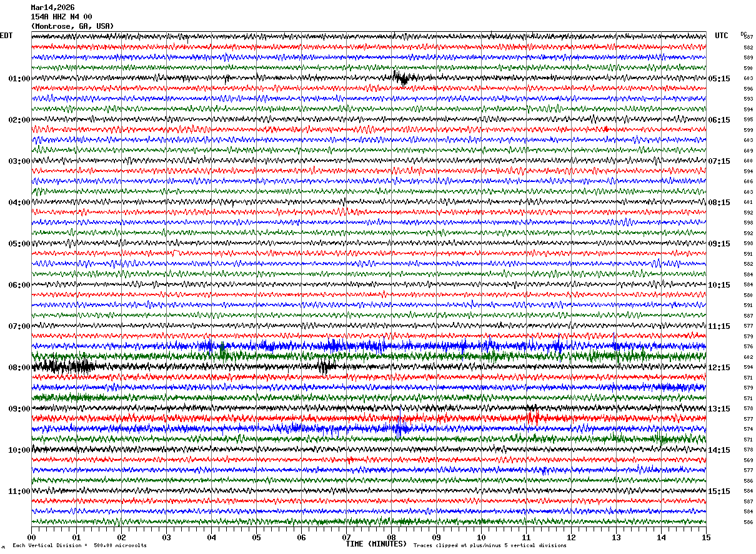Click the date 'Mar14,2026' in the header
The width and height of the screenshot is (756, 554).
52,8
